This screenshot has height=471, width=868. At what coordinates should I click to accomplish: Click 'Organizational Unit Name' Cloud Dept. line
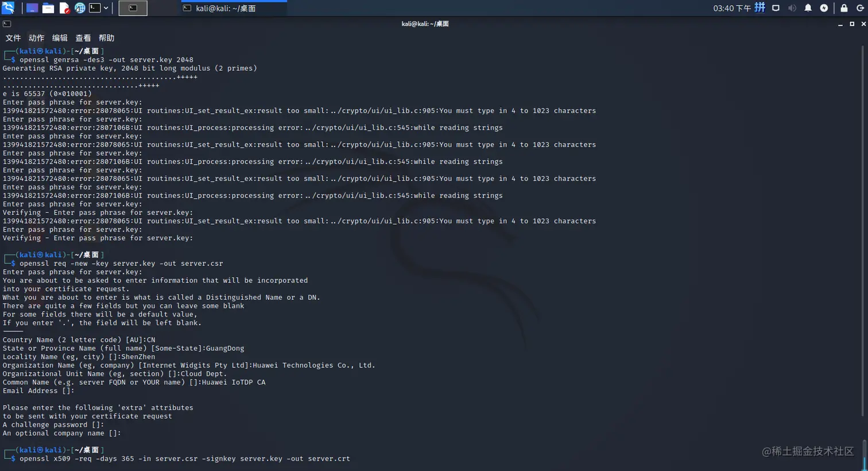115,374
